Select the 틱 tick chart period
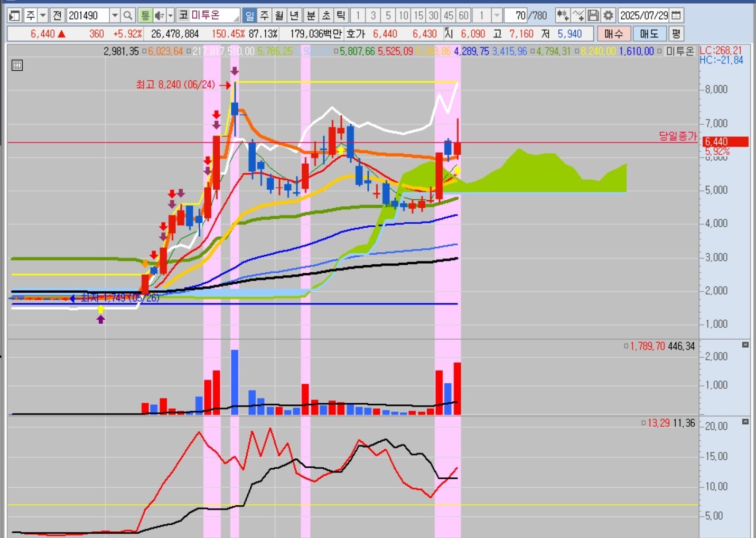This screenshot has width=756, height=538. click(x=341, y=15)
